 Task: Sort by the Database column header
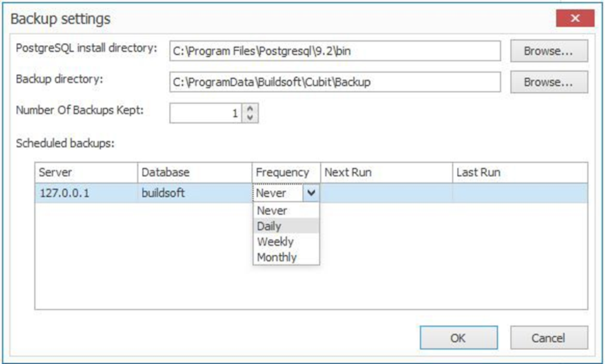195,172
